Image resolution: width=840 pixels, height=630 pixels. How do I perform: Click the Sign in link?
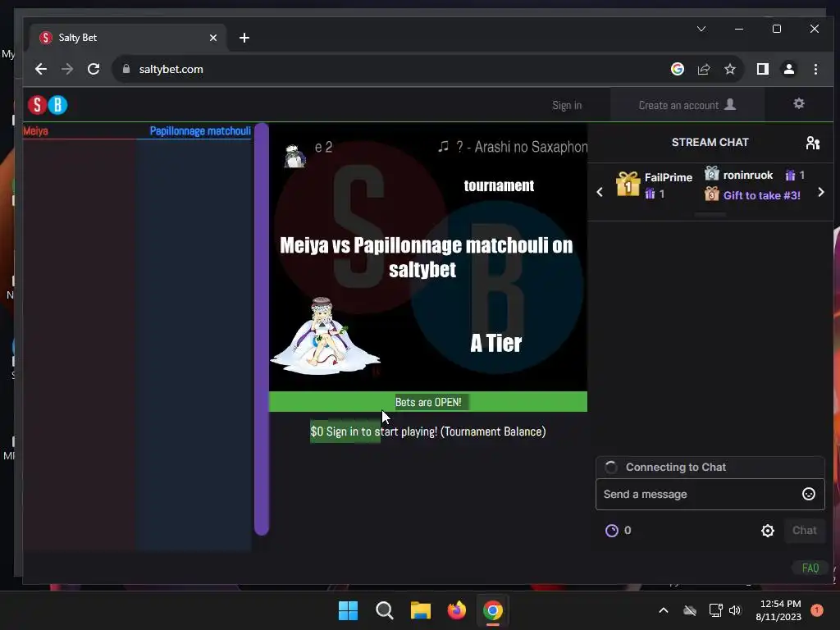coord(567,106)
